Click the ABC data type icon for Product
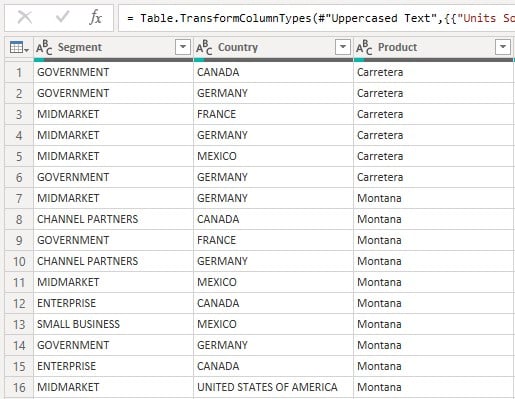515x399 pixels. coord(364,48)
